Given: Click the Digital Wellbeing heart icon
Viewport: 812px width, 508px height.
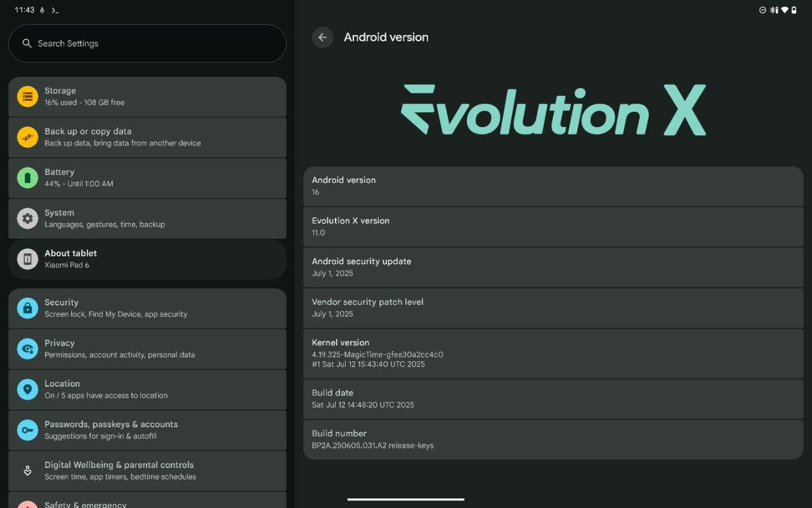Looking at the screenshot, I should pos(27,471).
